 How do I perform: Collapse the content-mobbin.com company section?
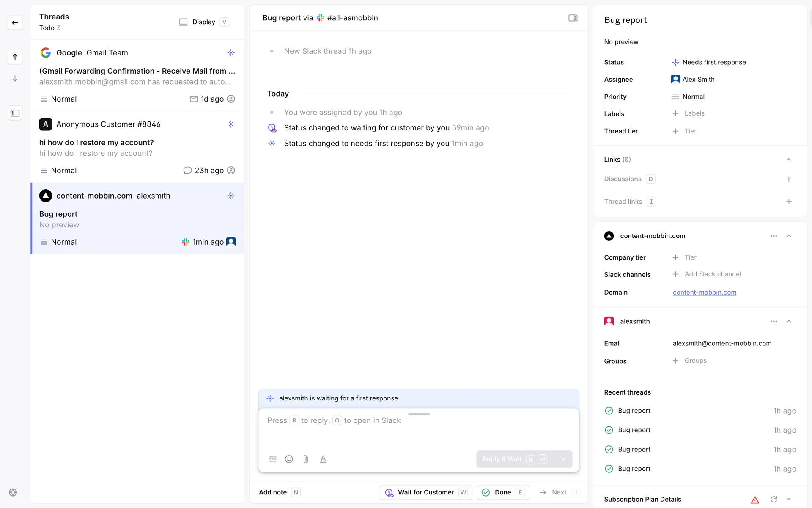coord(788,236)
